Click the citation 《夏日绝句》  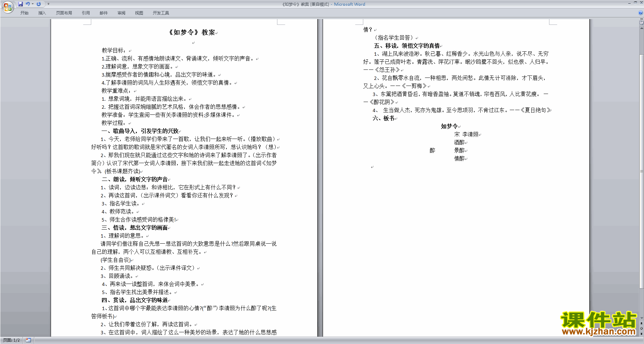pyautogui.click(x=536, y=110)
